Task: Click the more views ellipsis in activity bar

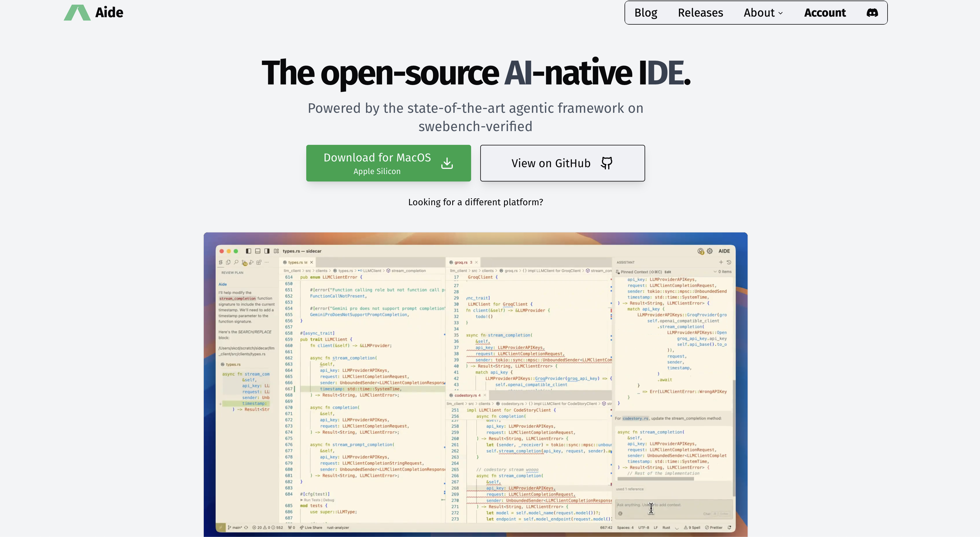Action: [x=267, y=262]
